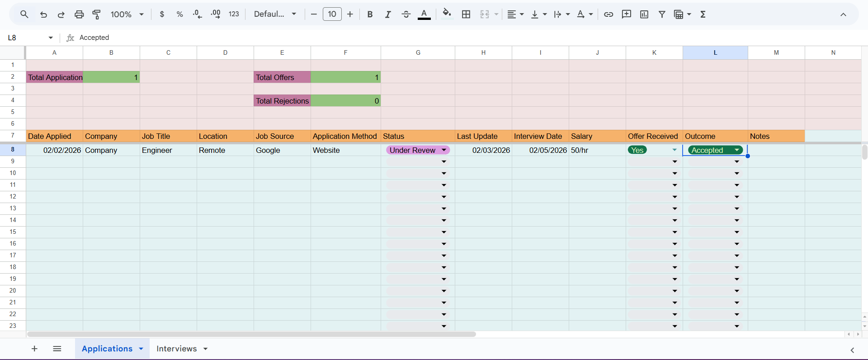Click the font size field showing 10
868x360 pixels.
(332, 14)
